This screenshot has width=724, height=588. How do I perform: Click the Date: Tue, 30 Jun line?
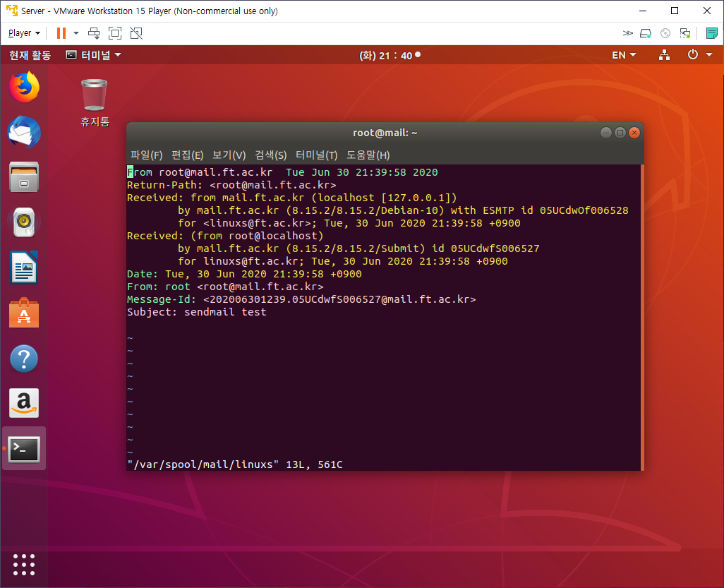pos(244,274)
